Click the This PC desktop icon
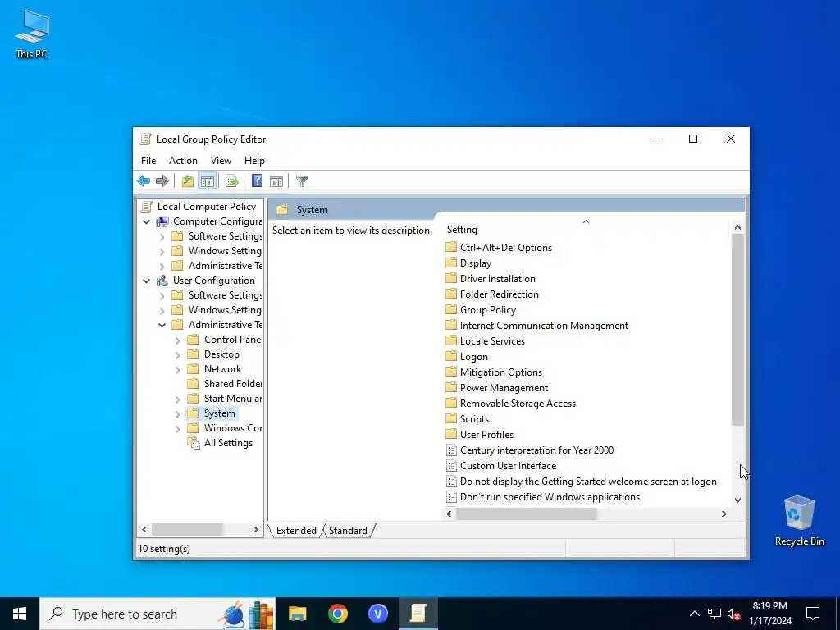 (x=32, y=34)
